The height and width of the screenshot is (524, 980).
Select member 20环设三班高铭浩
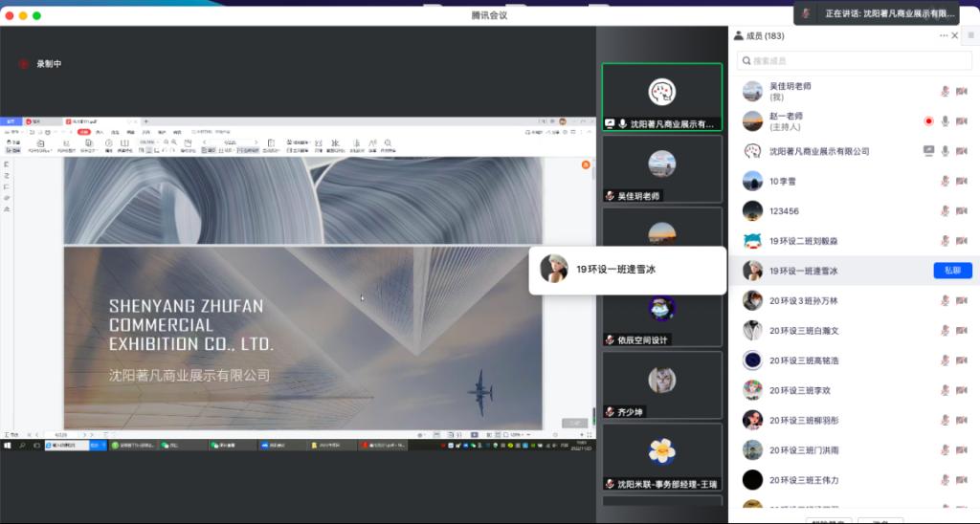click(855, 360)
